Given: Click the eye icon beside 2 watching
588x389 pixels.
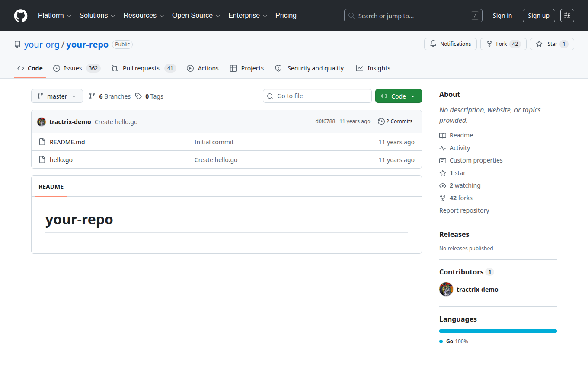Looking at the screenshot, I should pyautogui.click(x=443, y=185).
